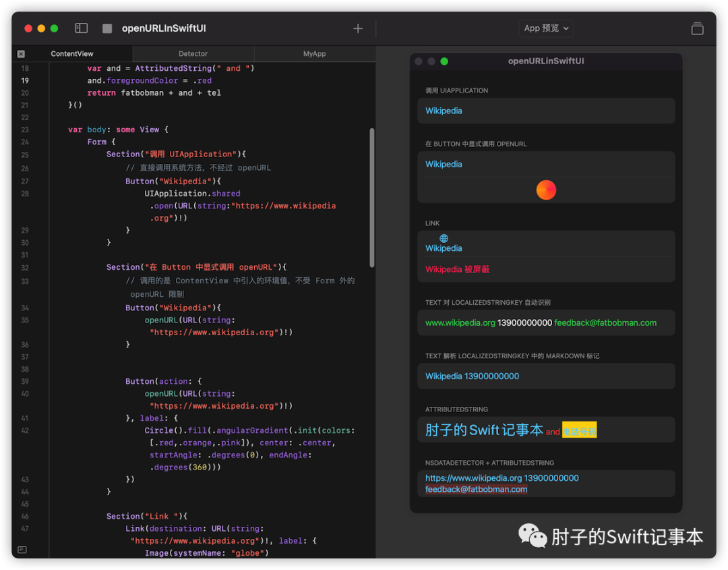
Task: Click 'Section("Link "){' code line
Action: pos(147,516)
